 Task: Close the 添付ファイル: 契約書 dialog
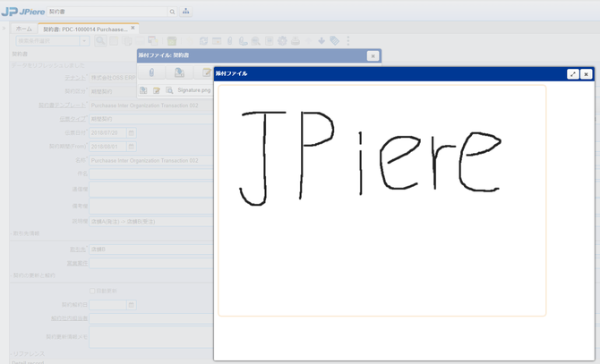pyautogui.click(x=373, y=56)
